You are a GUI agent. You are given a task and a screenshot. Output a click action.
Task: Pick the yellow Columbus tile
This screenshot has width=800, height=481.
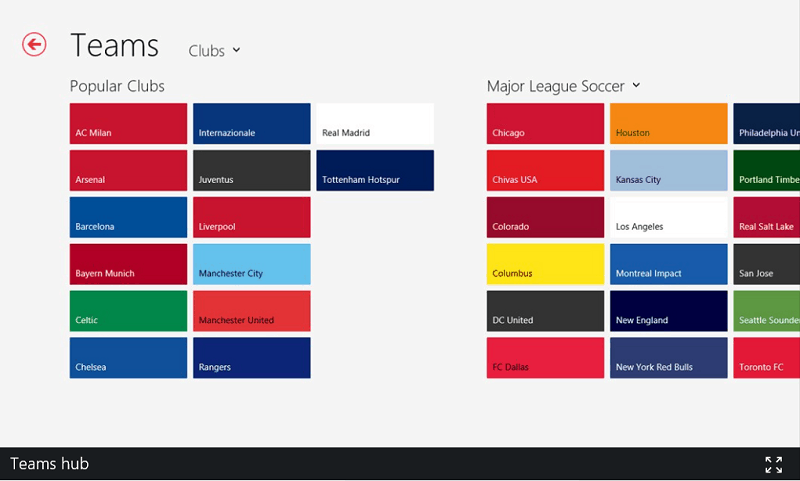(x=545, y=264)
